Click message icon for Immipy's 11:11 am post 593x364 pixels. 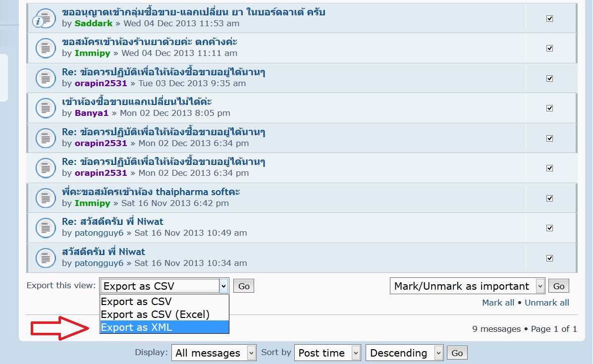click(x=45, y=49)
